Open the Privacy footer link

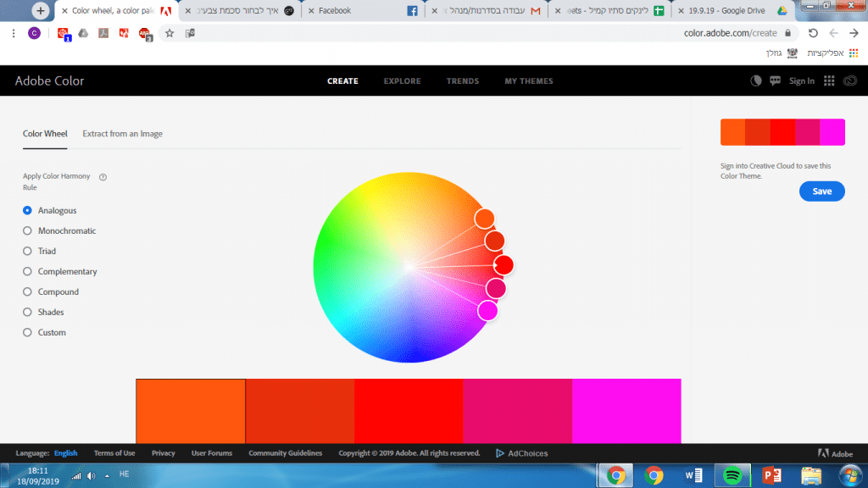(x=164, y=453)
